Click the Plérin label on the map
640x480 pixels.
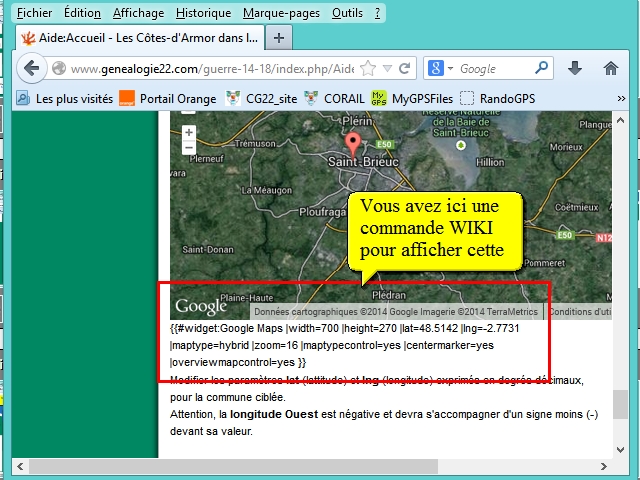point(358,121)
